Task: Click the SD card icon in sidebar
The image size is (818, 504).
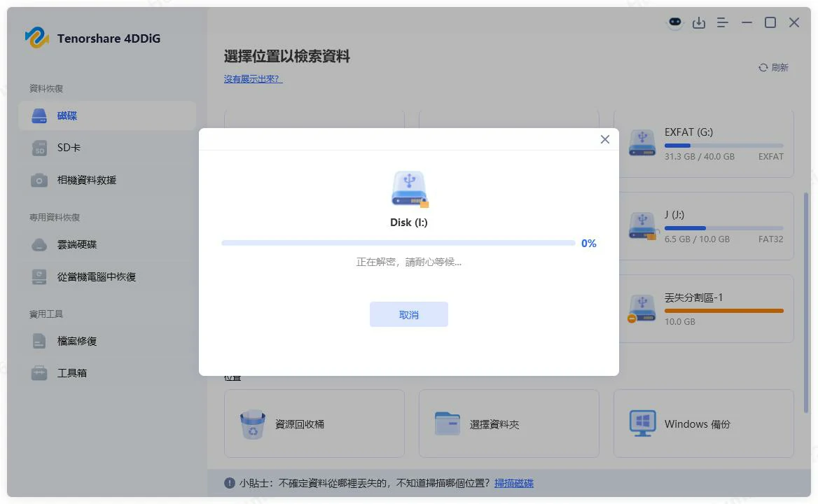Action: pyautogui.click(x=39, y=148)
